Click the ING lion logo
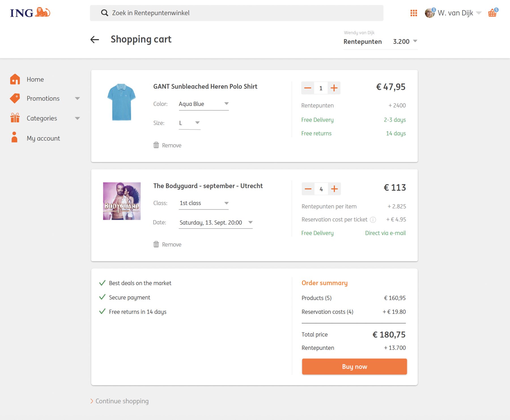The height and width of the screenshot is (420, 510). tap(30, 13)
